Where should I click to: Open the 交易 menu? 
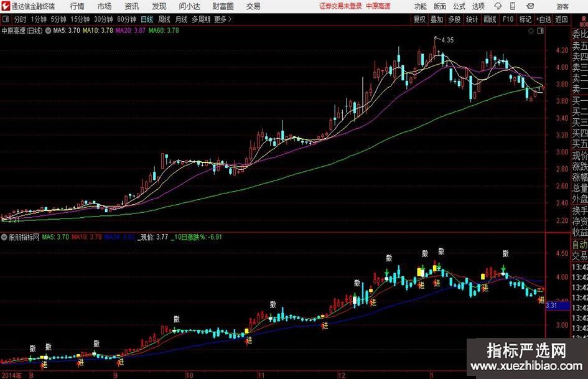[253, 6]
